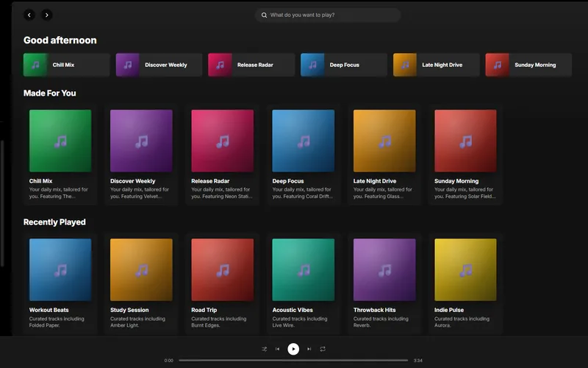Open the Road Trip cover art
The height and width of the screenshot is (368, 588).
(x=223, y=269)
